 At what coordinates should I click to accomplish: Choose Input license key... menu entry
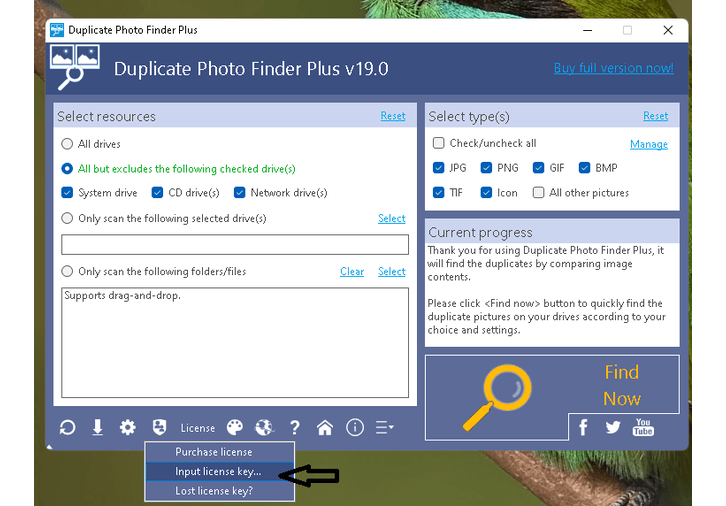(219, 471)
